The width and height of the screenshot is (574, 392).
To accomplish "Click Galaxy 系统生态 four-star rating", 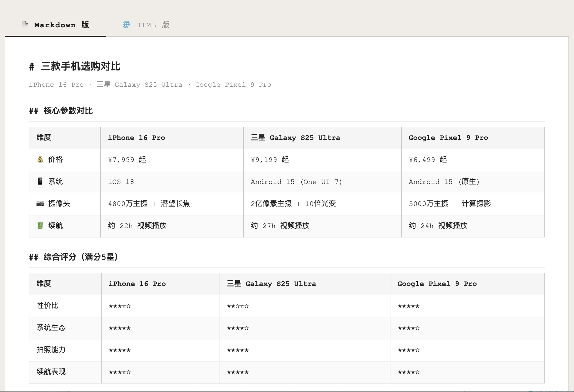I will tap(238, 328).
